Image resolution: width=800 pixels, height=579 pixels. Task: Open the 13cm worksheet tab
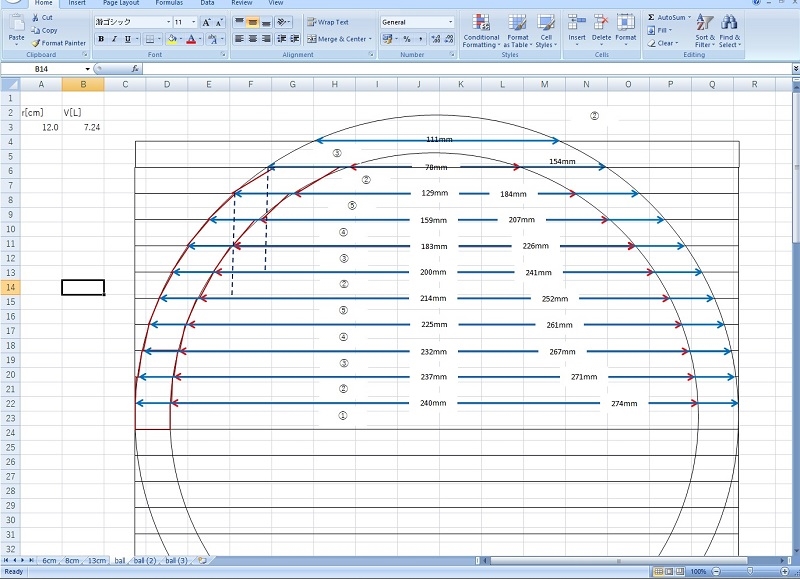[x=97, y=560]
